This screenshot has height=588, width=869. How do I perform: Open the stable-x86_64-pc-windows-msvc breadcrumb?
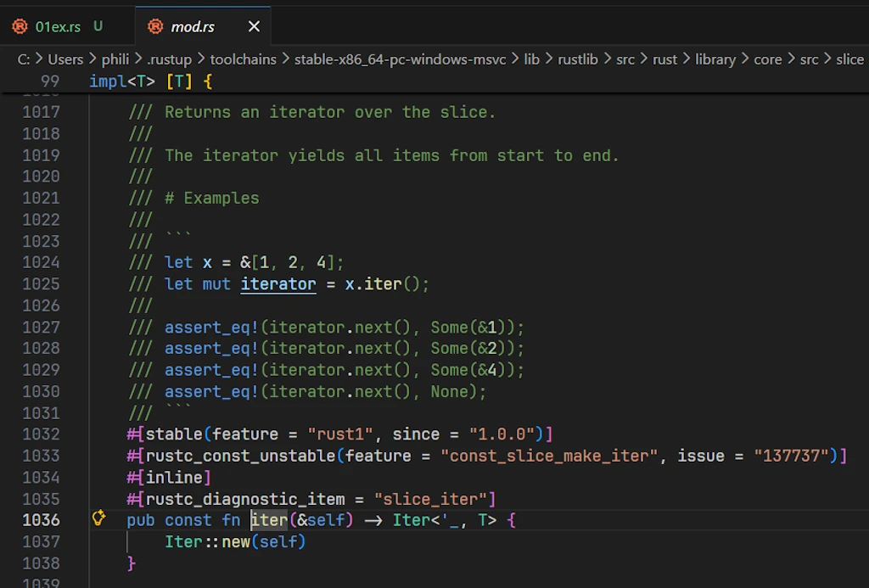click(400, 59)
